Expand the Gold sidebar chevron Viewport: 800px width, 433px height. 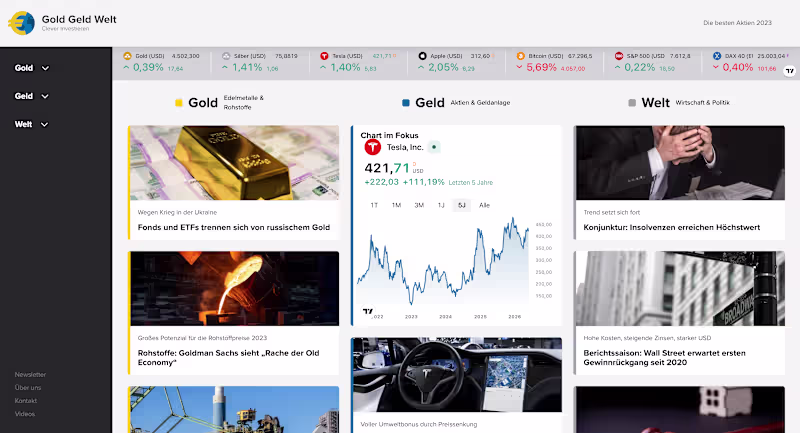tap(45, 68)
